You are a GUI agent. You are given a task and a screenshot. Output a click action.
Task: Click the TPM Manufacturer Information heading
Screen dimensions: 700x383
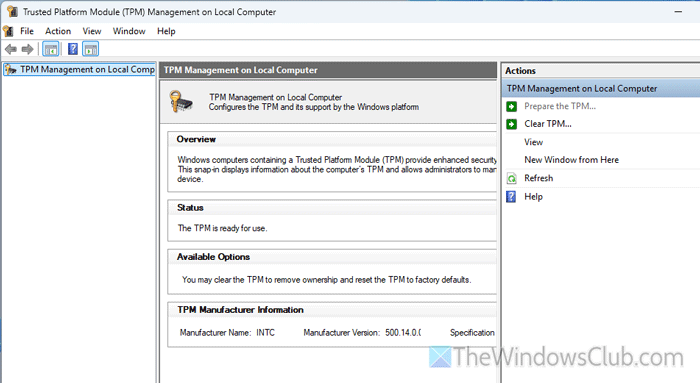pyautogui.click(x=240, y=310)
